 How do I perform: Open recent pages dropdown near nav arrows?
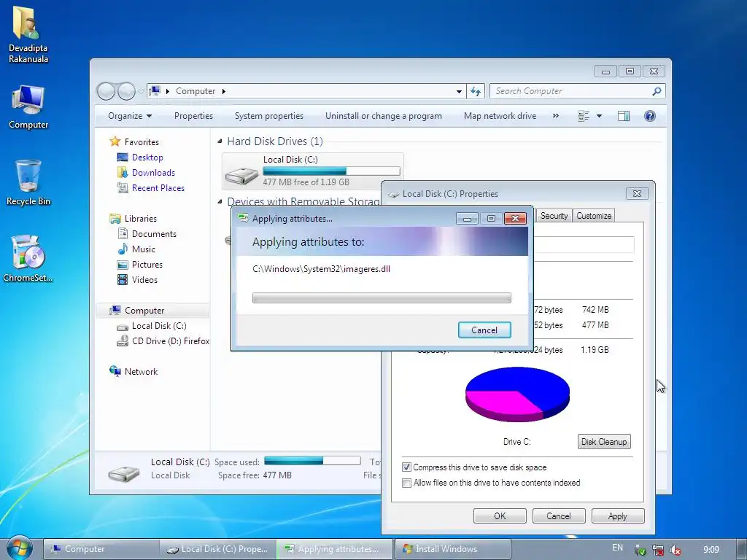coord(141,91)
